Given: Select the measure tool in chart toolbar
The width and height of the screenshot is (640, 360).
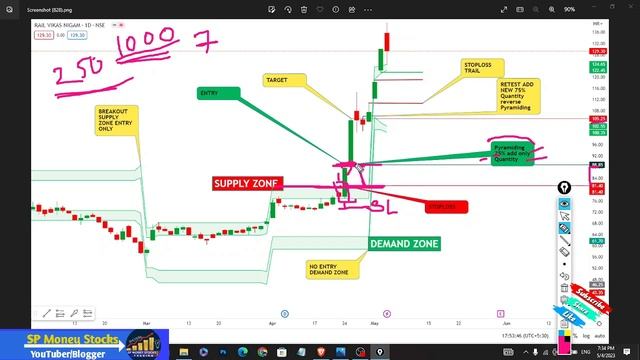Looking at the screenshot, I should pyautogui.click(x=87, y=313).
